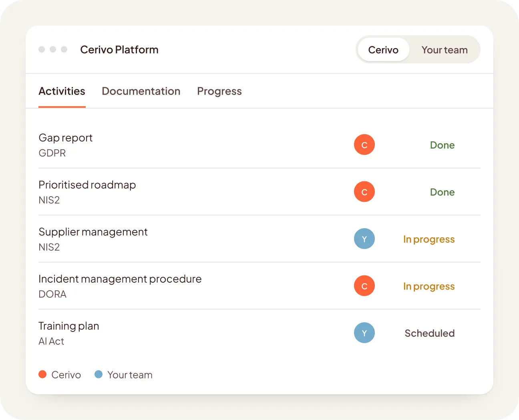This screenshot has height=420, width=519.
Task: Switch the toggle to Cerivo
Action: [x=383, y=50]
